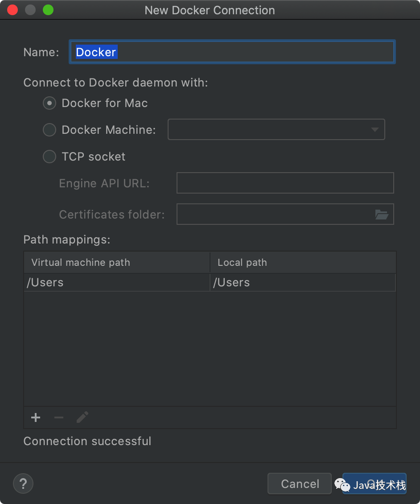Edit path mapping with pencil icon

tap(82, 417)
